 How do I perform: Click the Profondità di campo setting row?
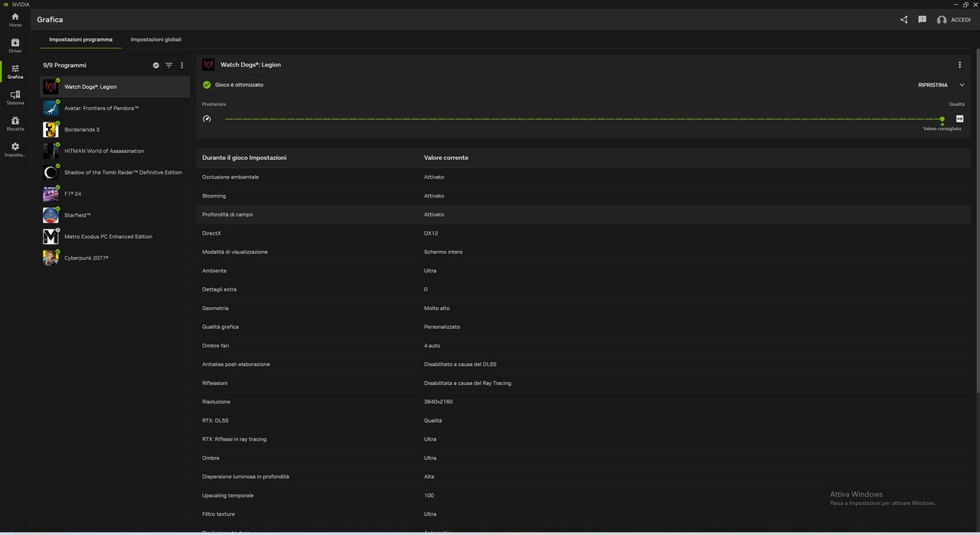tap(583, 214)
